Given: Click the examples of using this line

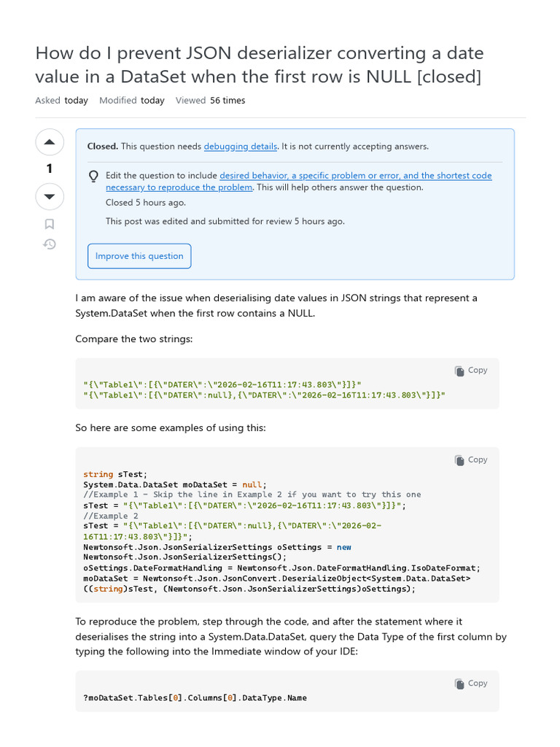Looking at the screenshot, I should click(x=171, y=427).
